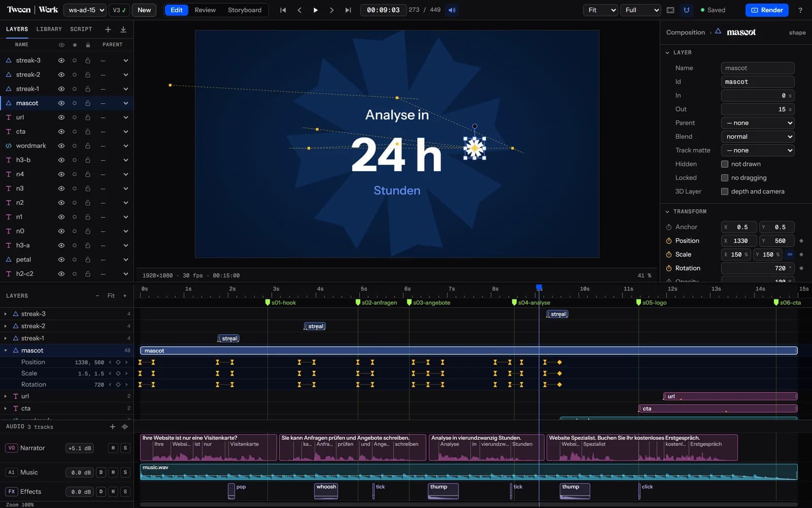Image resolution: width=812 pixels, height=508 pixels.
Task: Toggle the Scale link proportions icon
Action: pos(790,255)
